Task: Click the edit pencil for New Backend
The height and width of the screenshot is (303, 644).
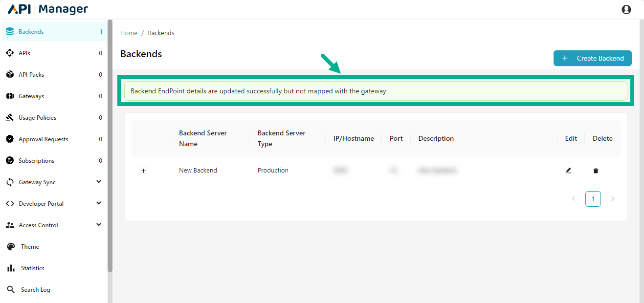Action: tap(568, 170)
